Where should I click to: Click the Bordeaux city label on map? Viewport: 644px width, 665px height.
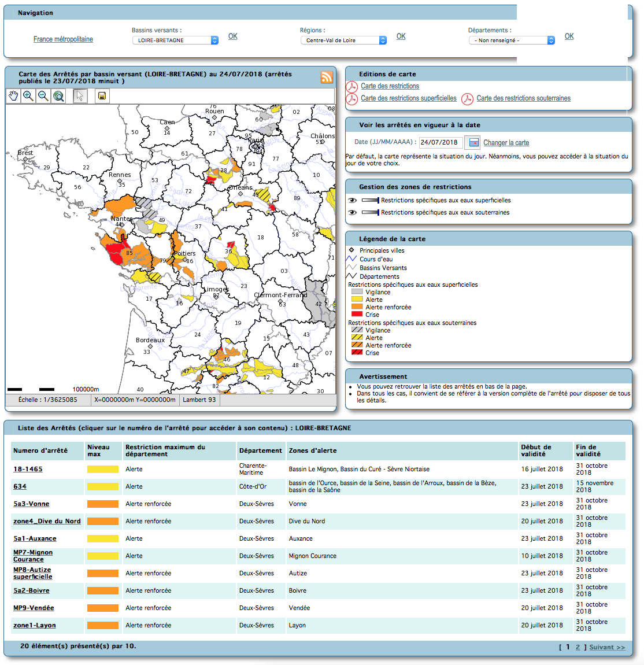coord(150,340)
